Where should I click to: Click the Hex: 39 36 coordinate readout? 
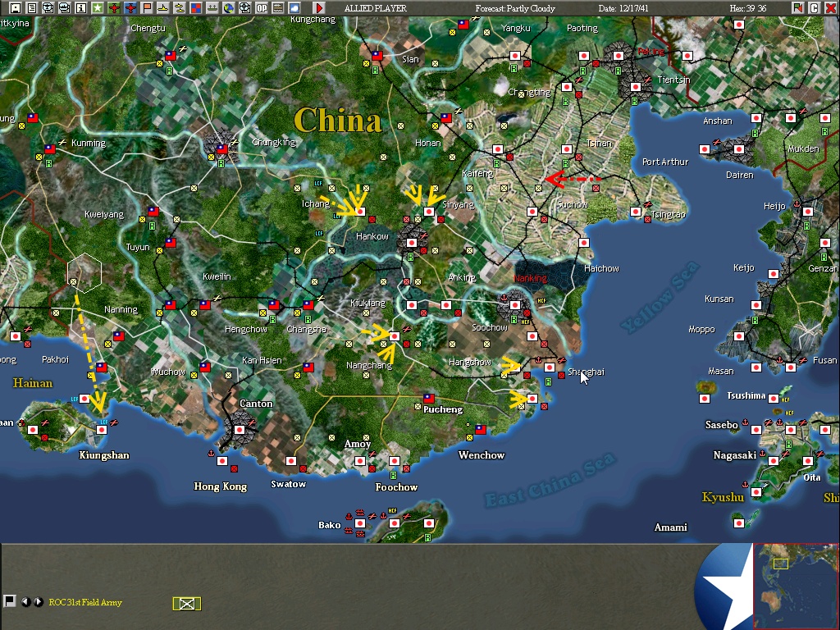point(748,8)
